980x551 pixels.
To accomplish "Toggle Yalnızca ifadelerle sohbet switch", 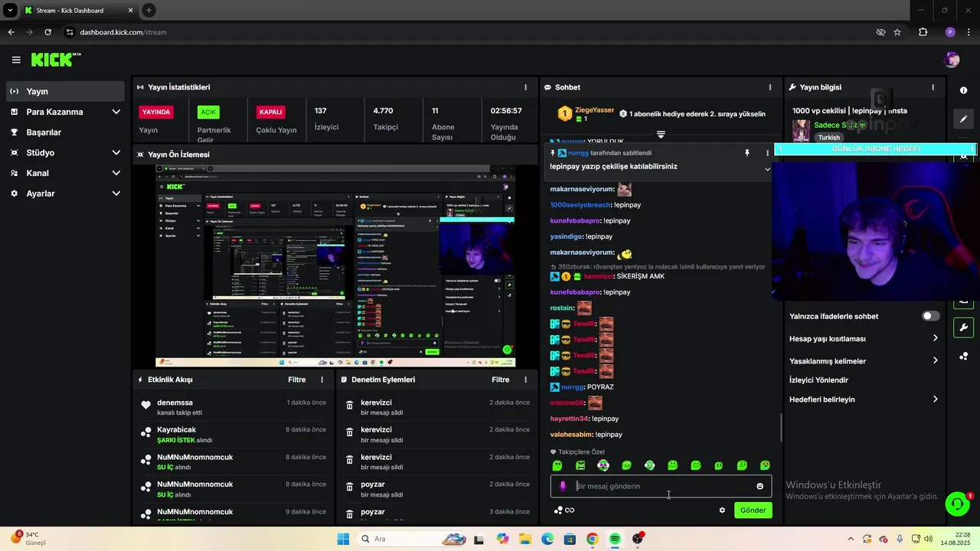I will [930, 316].
